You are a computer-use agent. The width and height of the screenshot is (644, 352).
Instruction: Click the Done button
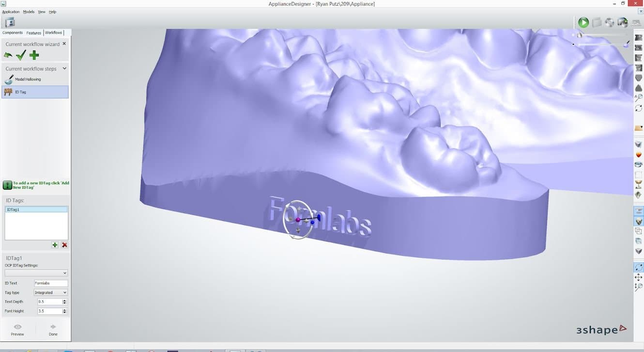pyautogui.click(x=53, y=330)
